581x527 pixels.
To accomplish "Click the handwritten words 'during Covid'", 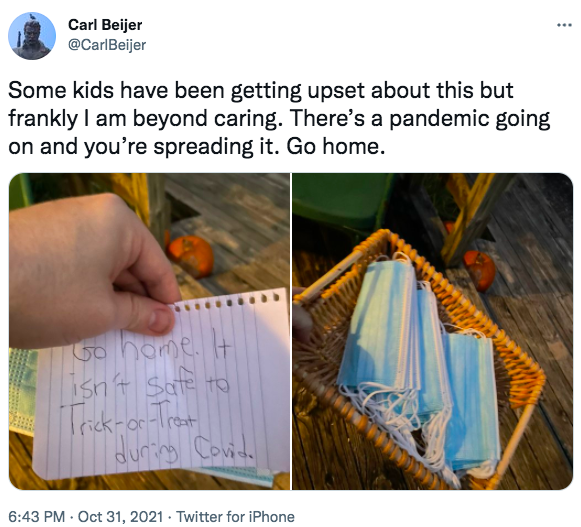I will 185,450.
